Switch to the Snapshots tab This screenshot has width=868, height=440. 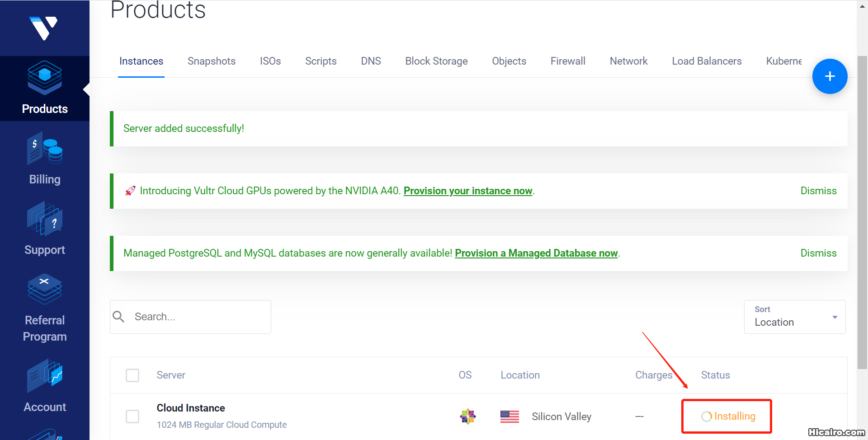point(212,61)
